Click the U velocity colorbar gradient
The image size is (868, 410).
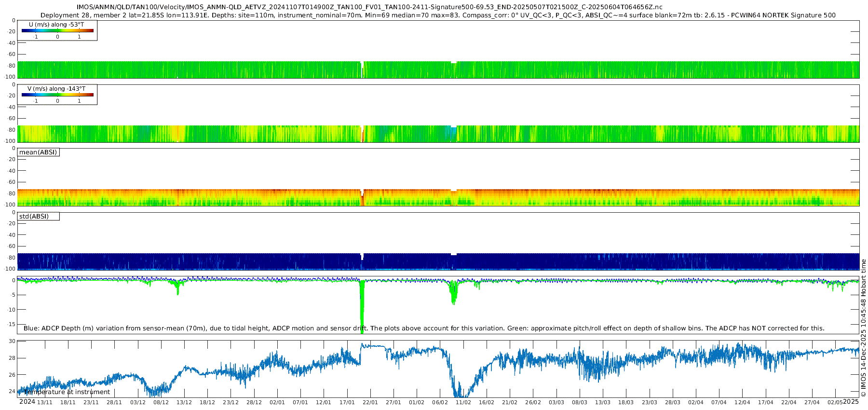(57, 30)
